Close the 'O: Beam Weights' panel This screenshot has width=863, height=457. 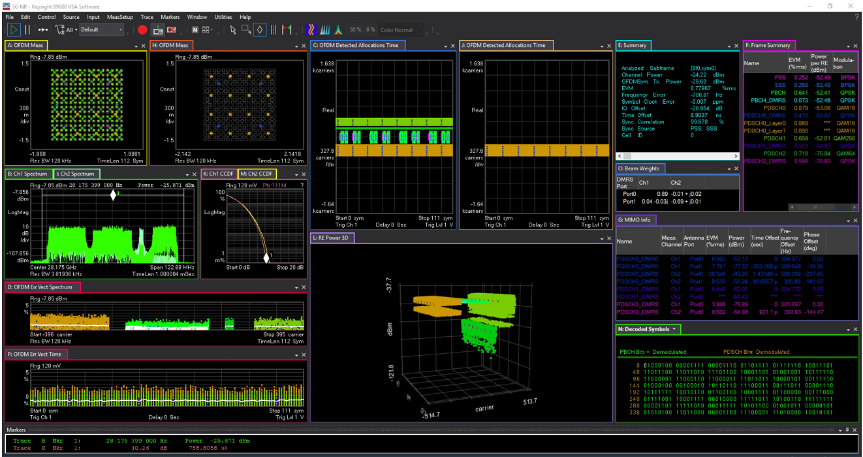[x=736, y=170]
